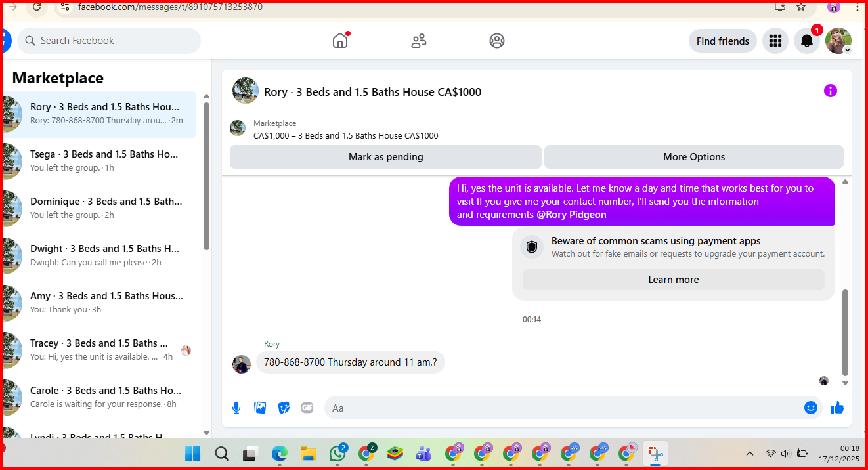
Task: Click conversation list scroll-up arrow
Action: [206, 96]
